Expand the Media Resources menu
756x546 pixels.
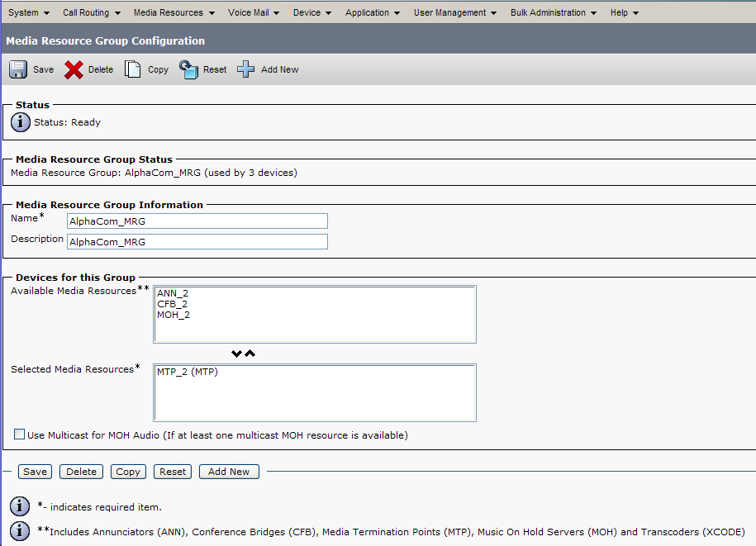click(174, 12)
